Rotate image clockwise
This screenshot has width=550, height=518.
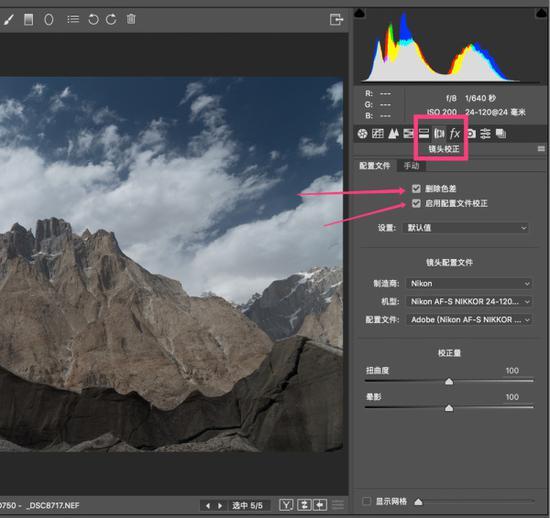(111, 19)
